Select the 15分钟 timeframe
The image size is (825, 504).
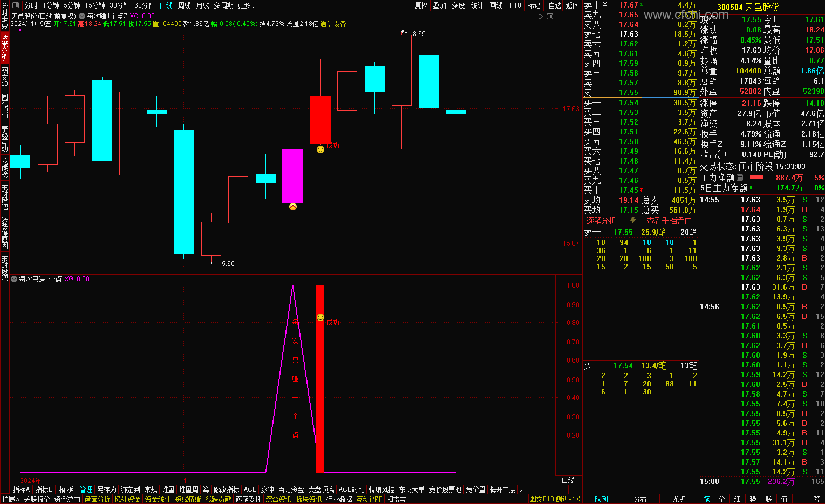[x=94, y=5]
